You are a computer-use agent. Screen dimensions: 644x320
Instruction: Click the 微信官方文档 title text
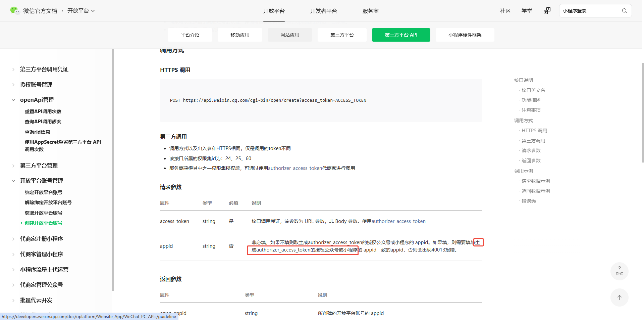[40, 11]
